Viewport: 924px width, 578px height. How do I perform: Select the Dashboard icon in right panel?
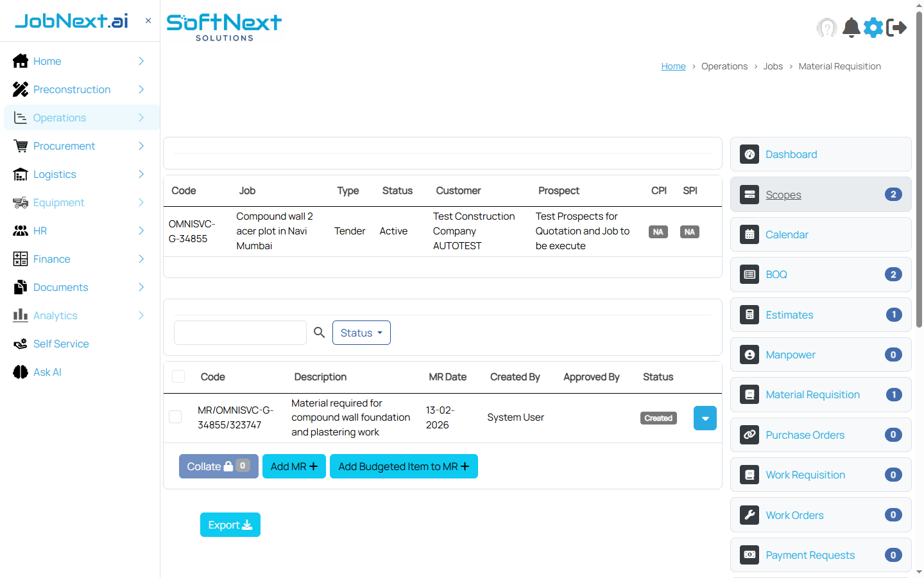coord(749,154)
